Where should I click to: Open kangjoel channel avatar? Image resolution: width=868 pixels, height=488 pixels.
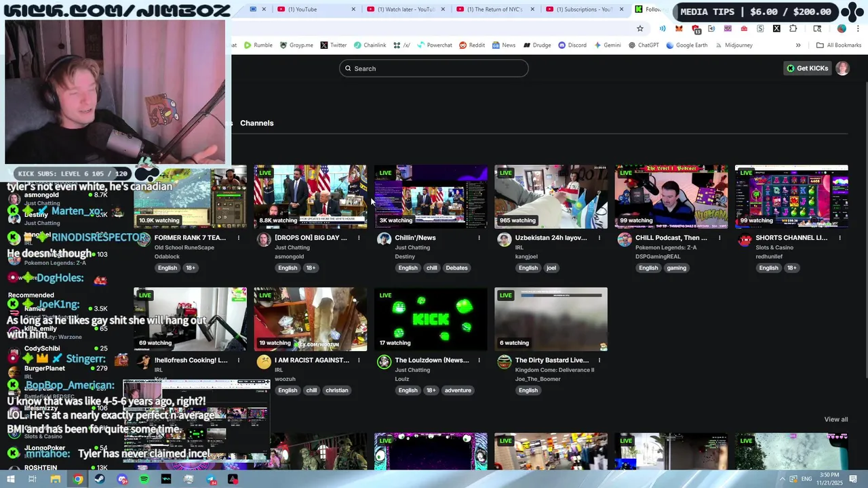[504, 239]
